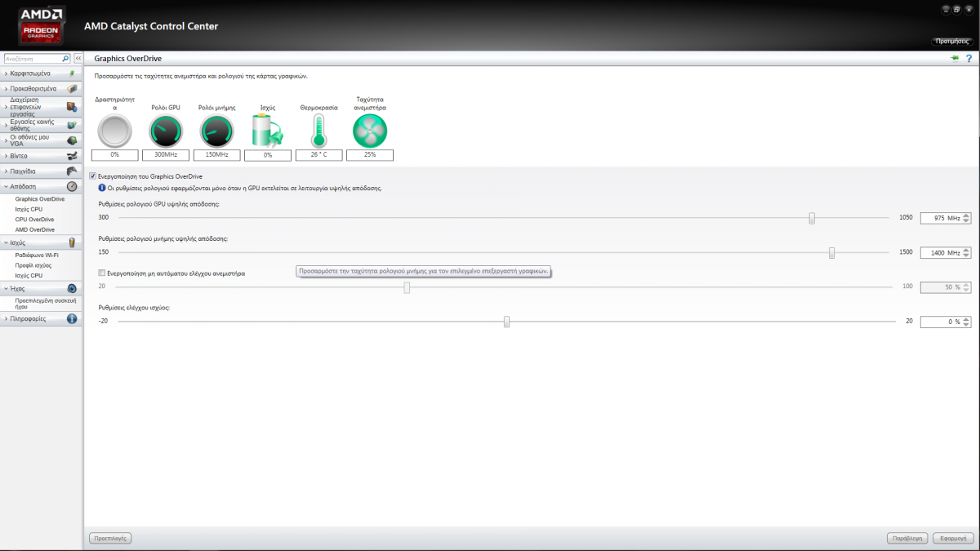Viewport: 980px width, 551px height.
Task: Open Ισχύς CPU under Ισχύς section
Action: (x=29, y=275)
